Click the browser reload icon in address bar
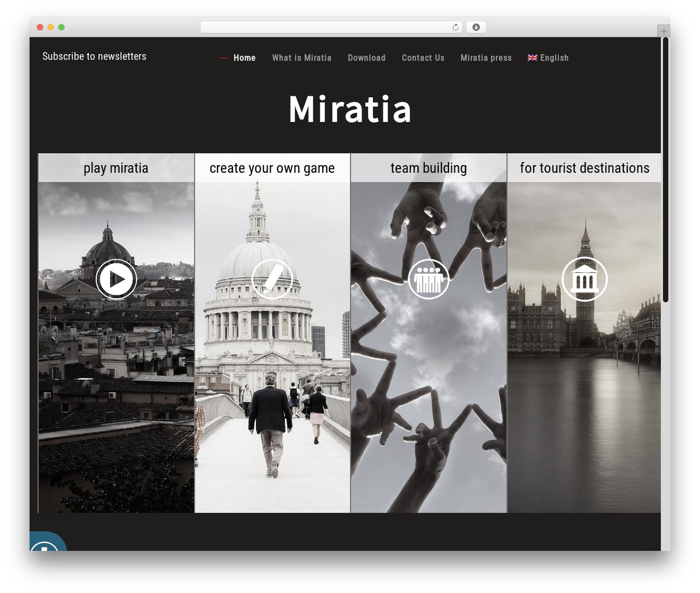The height and width of the screenshot is (593, 700). (456, 27)
